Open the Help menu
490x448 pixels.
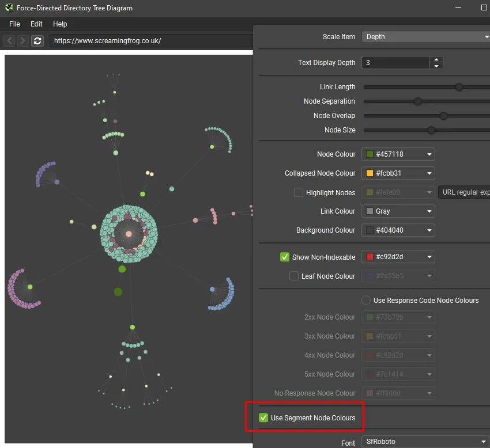click(x=60, y=24)
